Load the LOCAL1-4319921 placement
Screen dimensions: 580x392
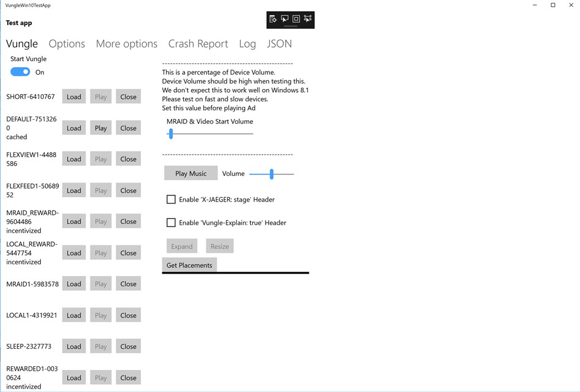(x=74, y=316)
